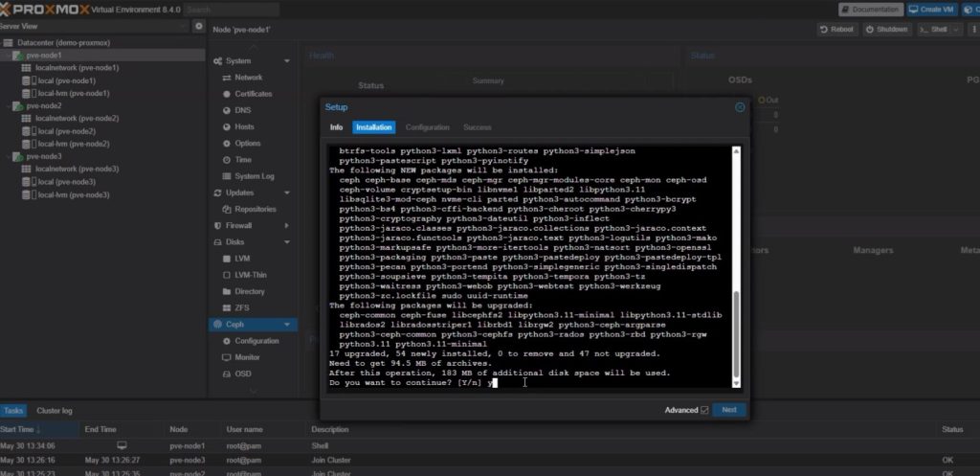Open Ceph Configuration item
The height and width of the screenshot is (476, 980).
[256, 341]
